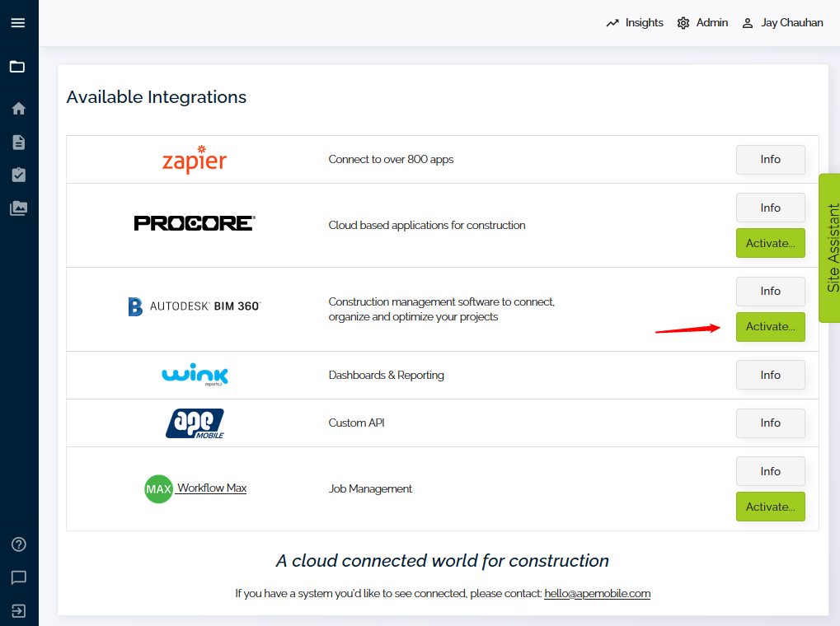This screenshot has width=840, height=626.
Task: Activate the Autodesk BIM 360 integration
Action: tap(771, 327)
